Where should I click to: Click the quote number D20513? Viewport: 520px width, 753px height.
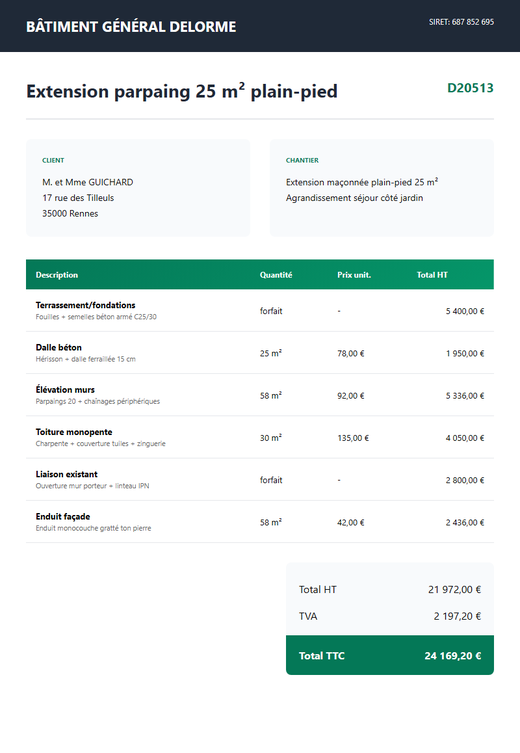(x=470, y=88)
